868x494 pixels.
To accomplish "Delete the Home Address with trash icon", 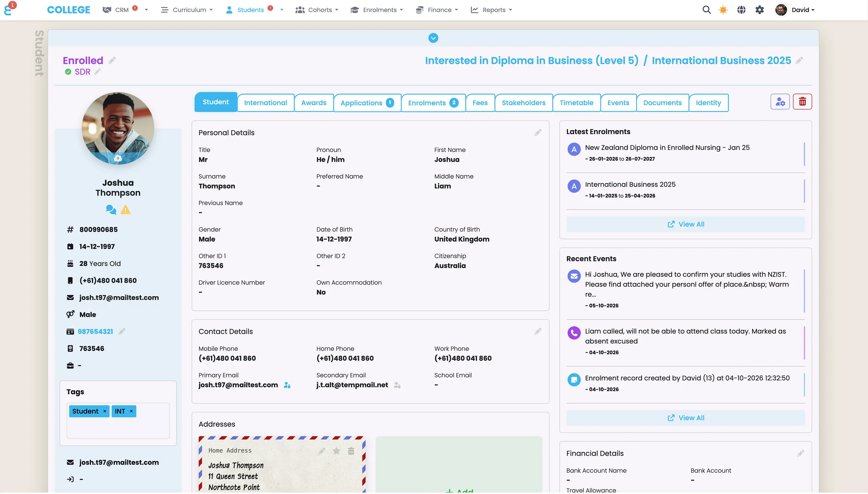I will pyautogui.click(x=351, y=451).
